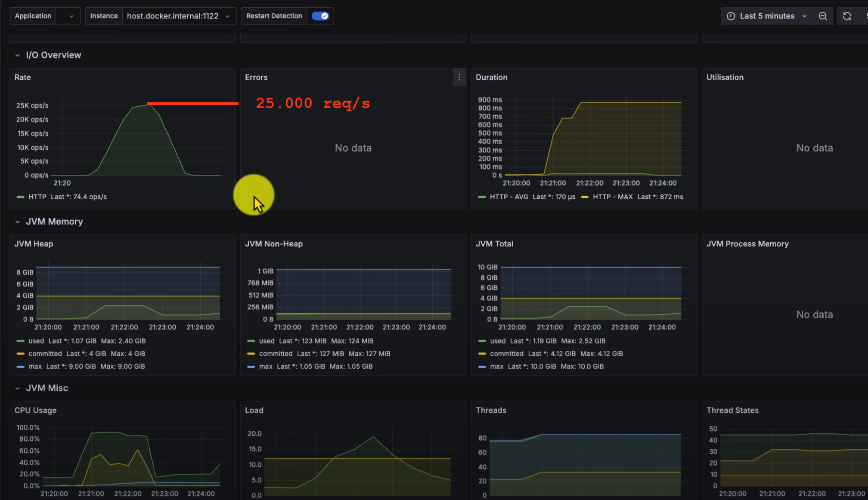Open the Instance host.docker.internal:1122 dropdown

179,16
